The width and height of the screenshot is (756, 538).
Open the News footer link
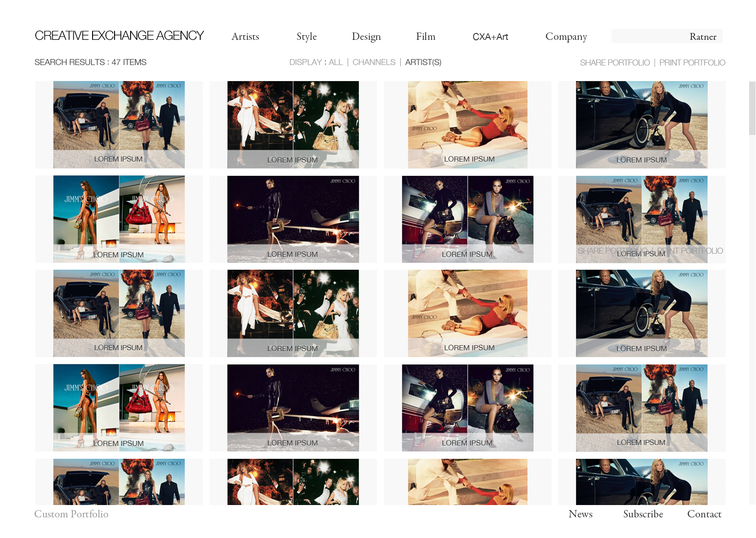[x=581, y=514]
